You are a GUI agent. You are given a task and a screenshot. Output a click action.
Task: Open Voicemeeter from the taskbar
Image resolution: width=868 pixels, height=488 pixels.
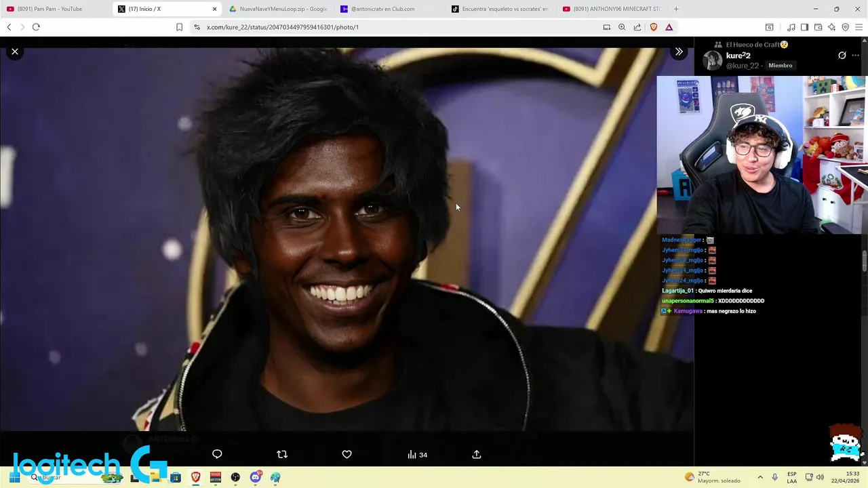click(216, 477)
